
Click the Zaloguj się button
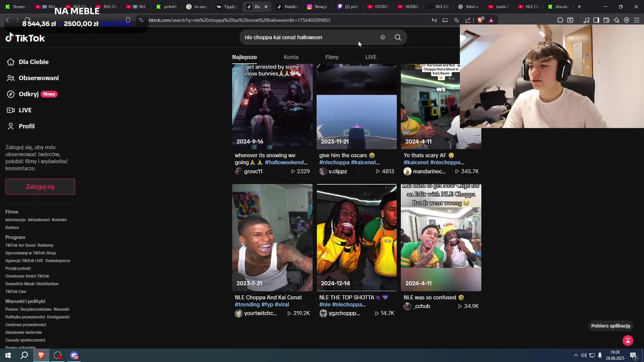[x=40, y=187]
